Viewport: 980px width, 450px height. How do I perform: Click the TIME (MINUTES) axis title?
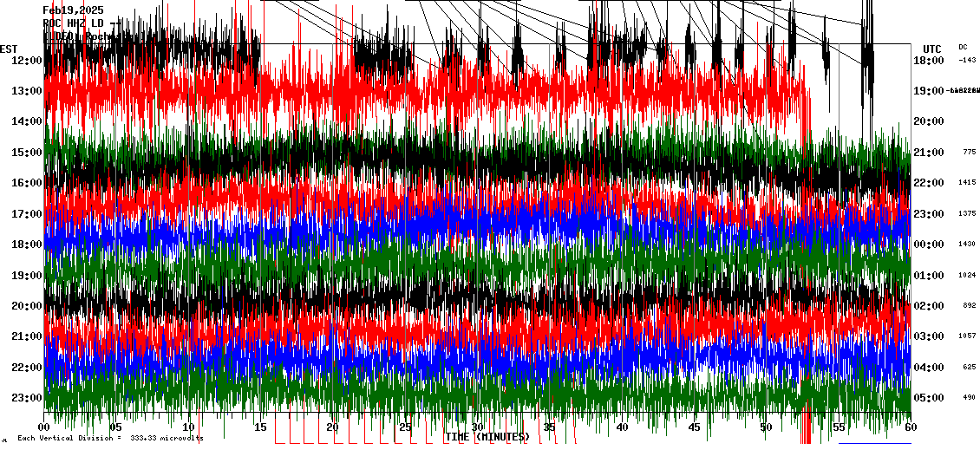[x=487, y=437]
